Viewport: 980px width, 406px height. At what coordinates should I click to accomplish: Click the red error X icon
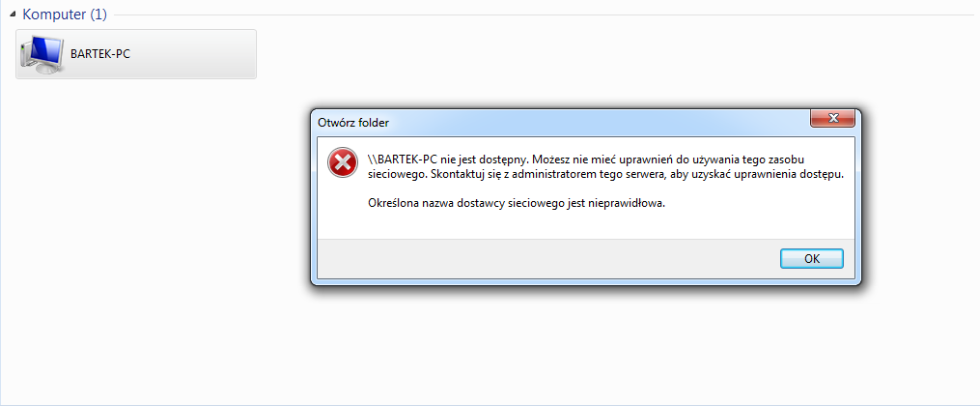tap(343, 163)
